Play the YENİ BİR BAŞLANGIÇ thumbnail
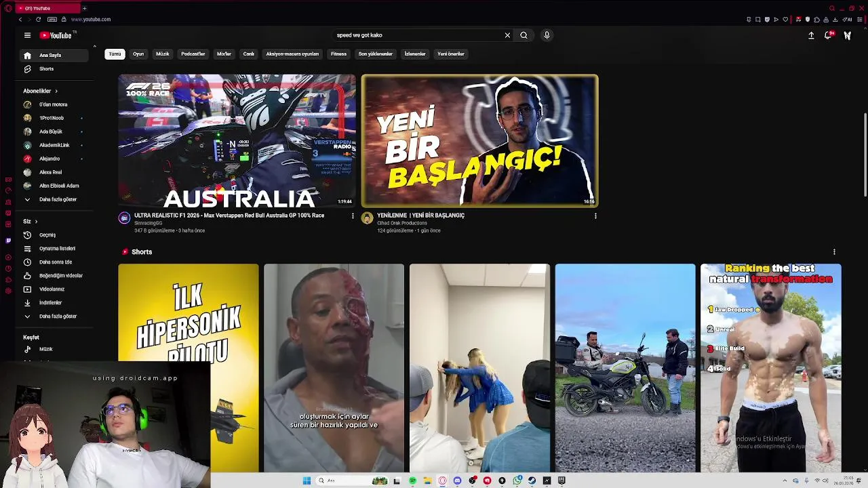 point(479,140)
